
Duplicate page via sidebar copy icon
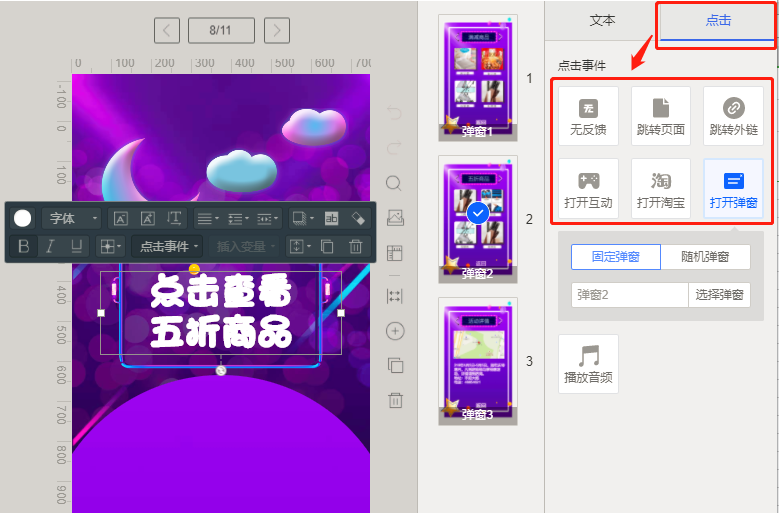(395, 366)
